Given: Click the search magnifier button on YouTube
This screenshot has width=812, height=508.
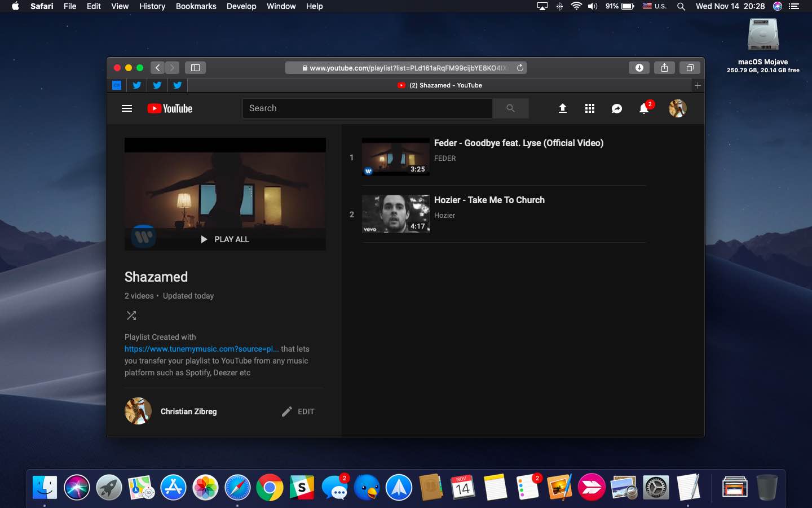Looking at the screenshot, I should 510,108.
